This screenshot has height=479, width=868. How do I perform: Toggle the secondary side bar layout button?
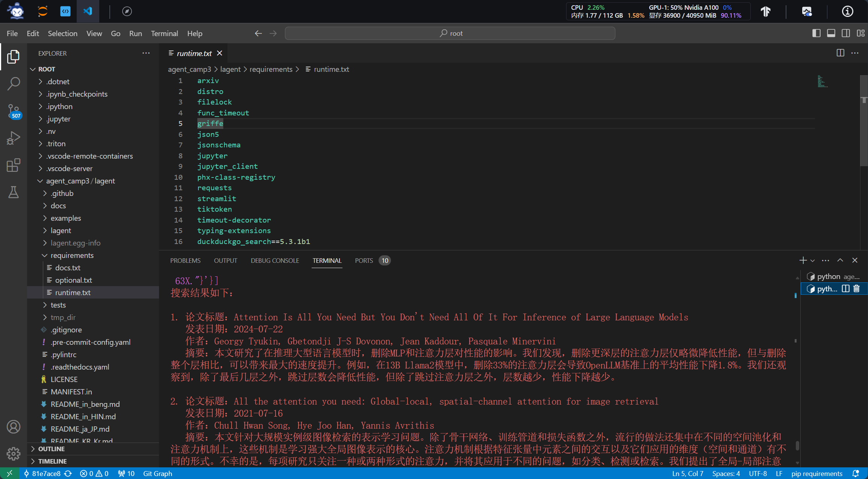845,33
